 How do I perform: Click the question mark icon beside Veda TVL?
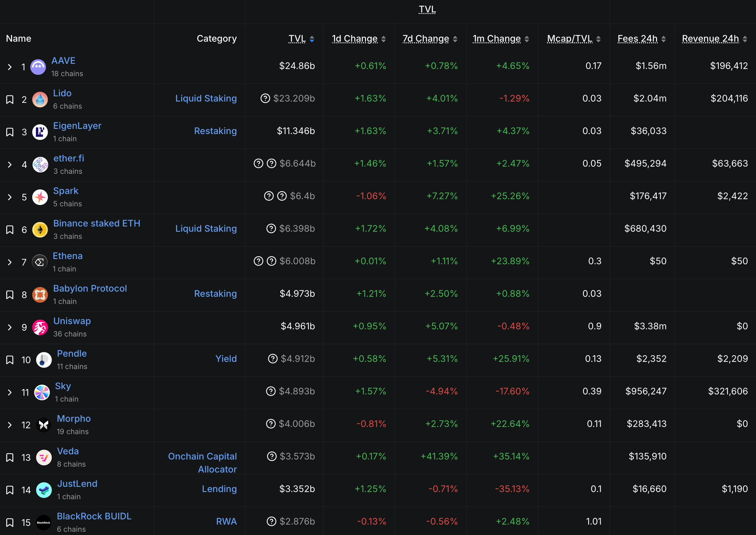click(272, 456)
